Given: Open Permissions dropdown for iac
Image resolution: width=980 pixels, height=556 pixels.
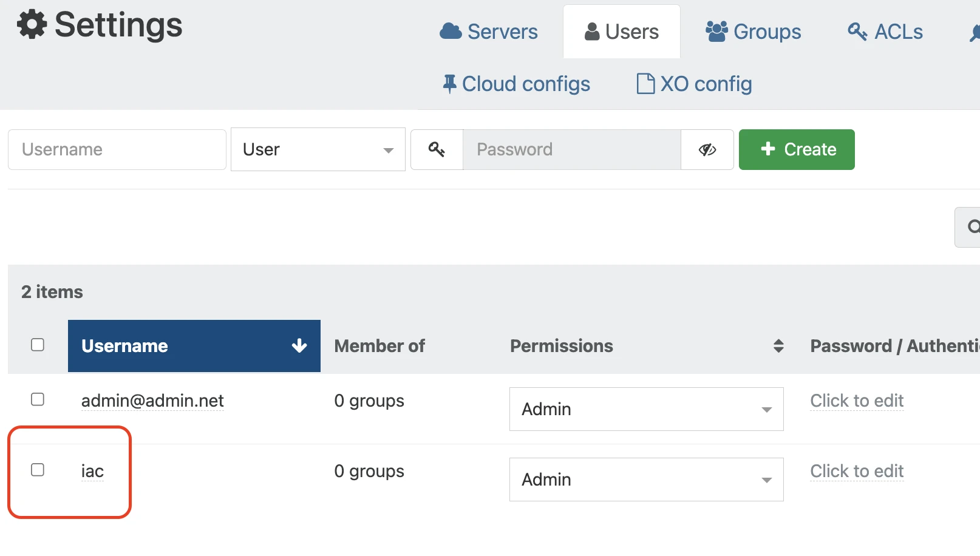Looking at the screenshot, I should click(x=647, y=480).
